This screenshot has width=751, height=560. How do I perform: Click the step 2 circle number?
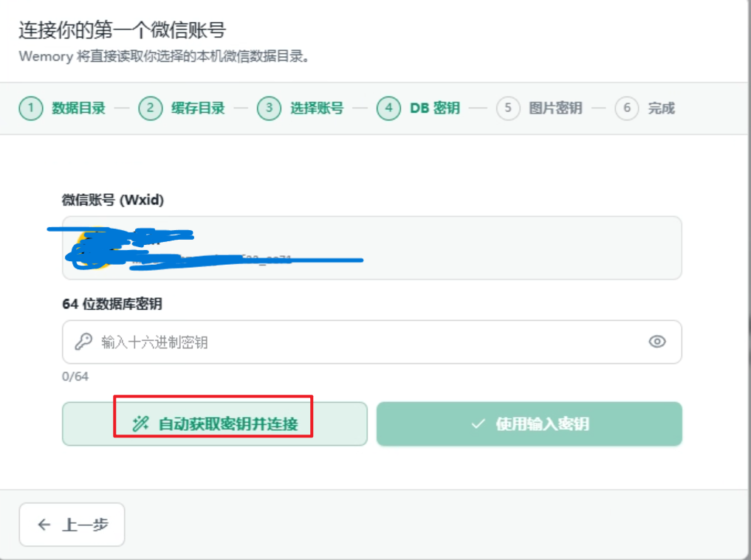tap(151, 108)
